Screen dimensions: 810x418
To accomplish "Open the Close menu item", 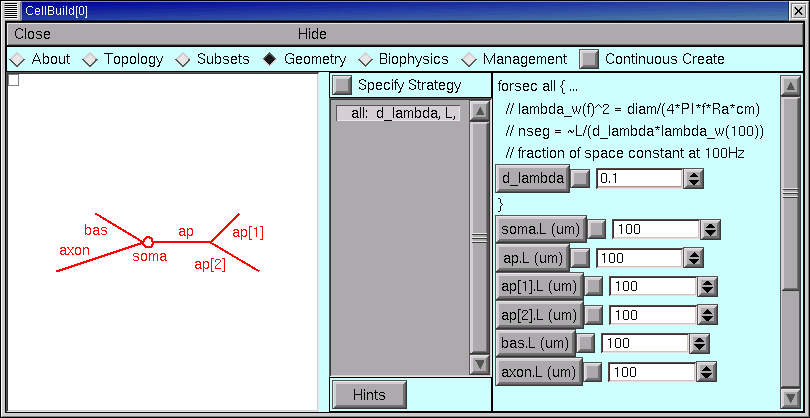I will click(33, 34).
